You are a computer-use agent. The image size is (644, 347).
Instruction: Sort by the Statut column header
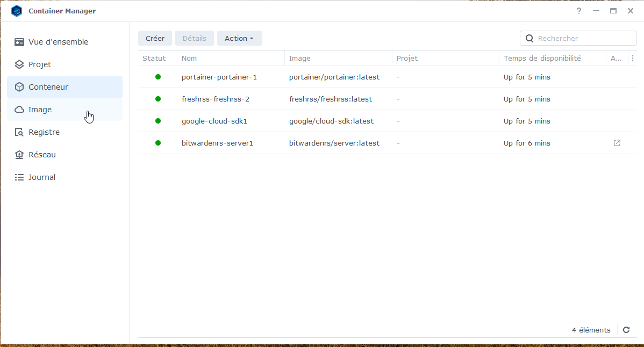click(158, 58)
